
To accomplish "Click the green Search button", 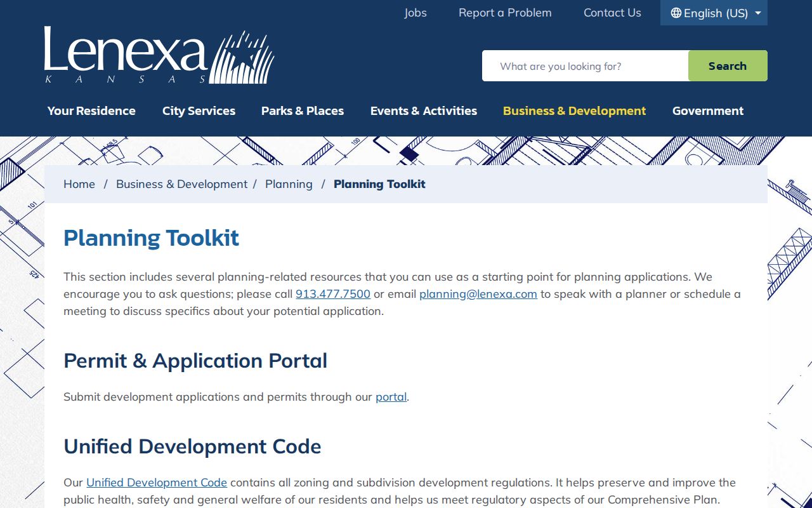I will pyautogui.click(x=728, y=66).
